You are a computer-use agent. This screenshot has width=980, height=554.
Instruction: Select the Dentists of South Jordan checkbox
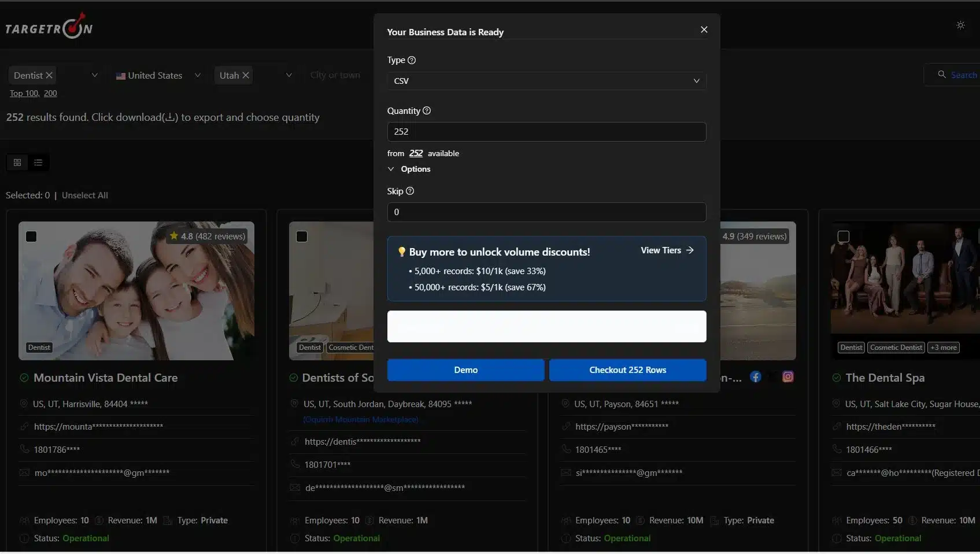coord(302,237)
